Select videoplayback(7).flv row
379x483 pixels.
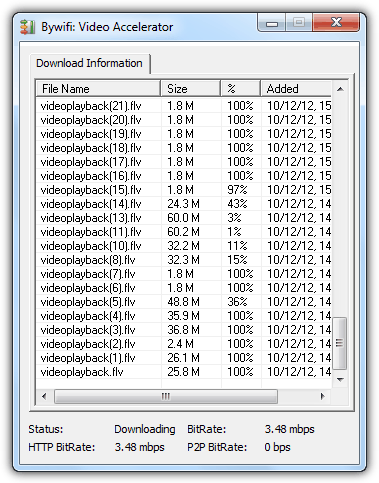tap(184, 274)
